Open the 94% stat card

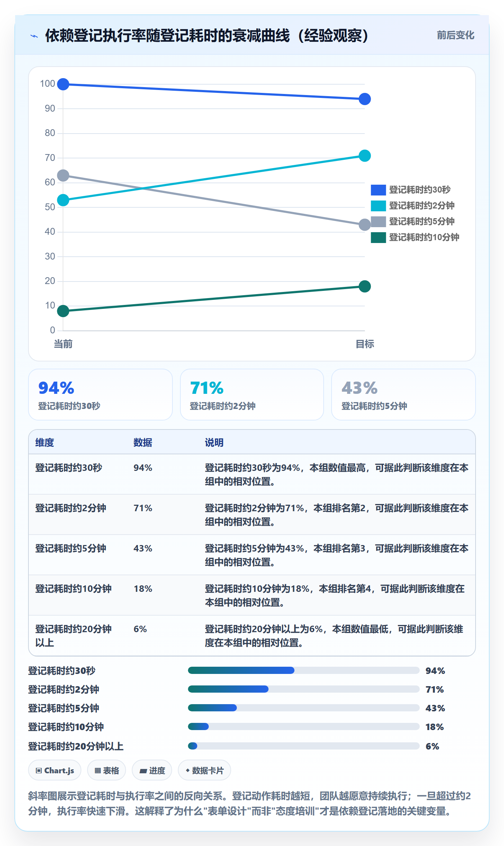100,395
